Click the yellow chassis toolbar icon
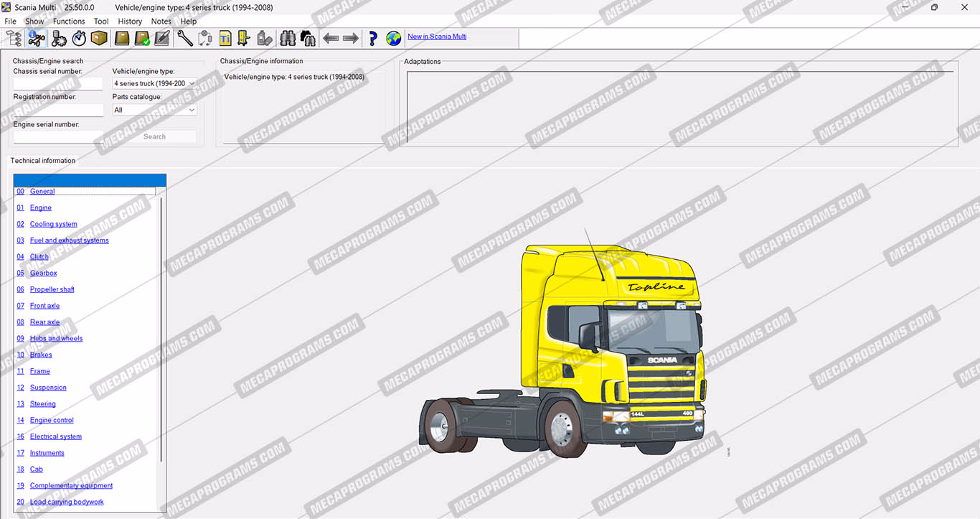The height and width of the screenshot is (519, 980). (244, 38)
